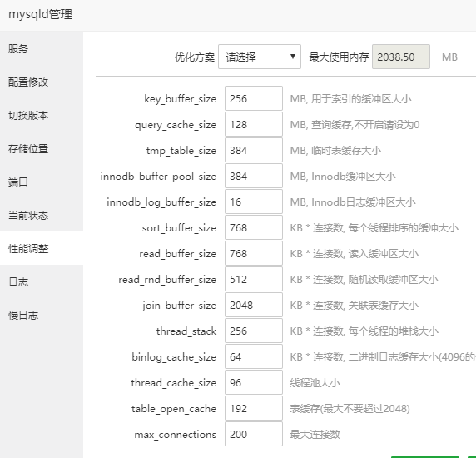This screenshot has width=476, height=458.
Task: Click the join_buffer_size input field
Action: pos(254,305)
